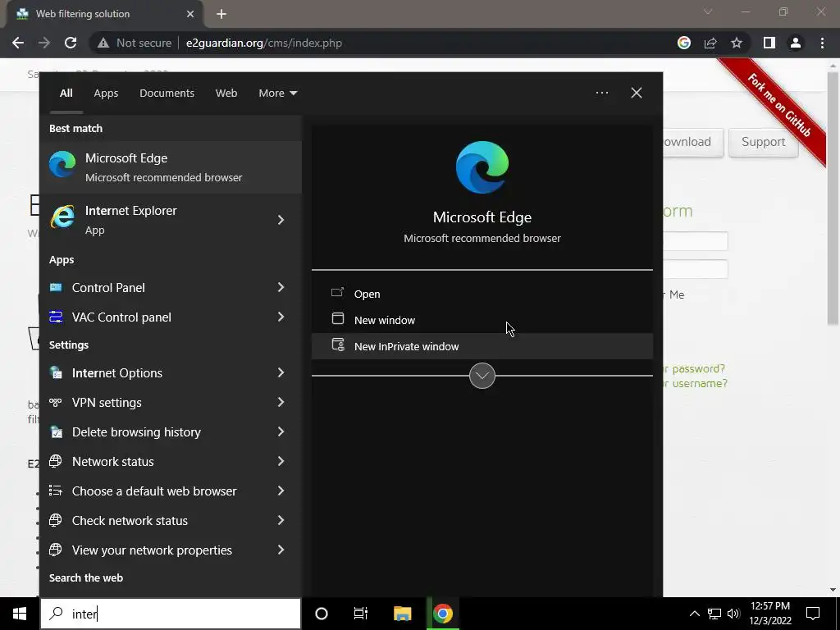Screen dimensions: 840x630
Task: Click the Windows Start button
Action: 20,614
